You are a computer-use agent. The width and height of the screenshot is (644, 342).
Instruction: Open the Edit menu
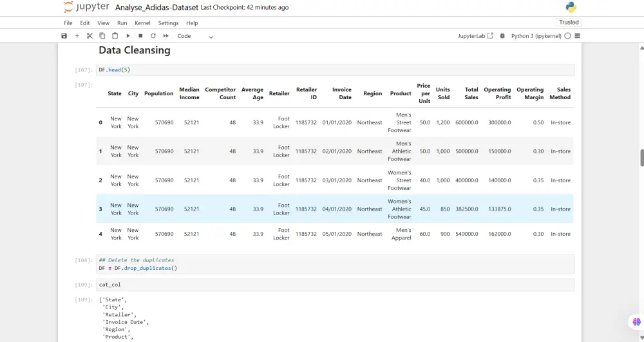[85, 23]
